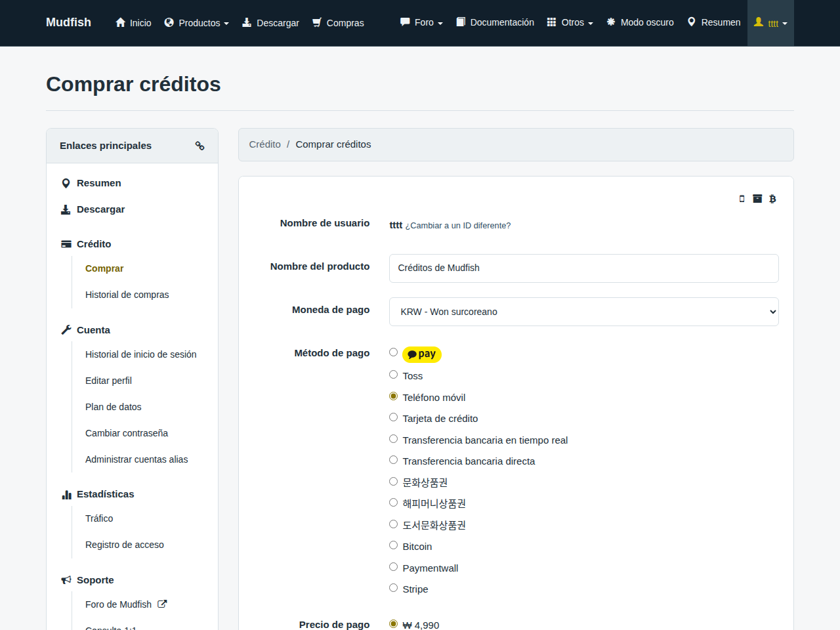Click the Nombre del producto text field
This screenshot has height=630, width=840.
584,268
